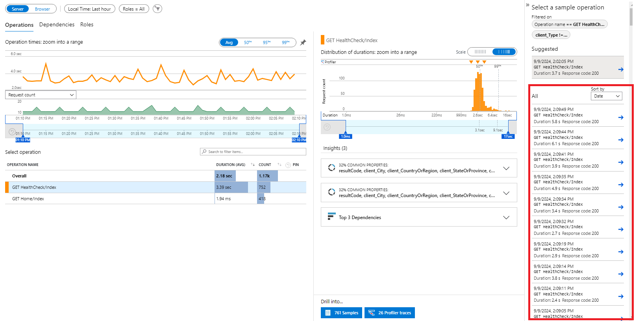Image resolution: width=644 pixels, height=321 pixels.
Task: Click duration range handle 17sec
Action: (508, 136)
